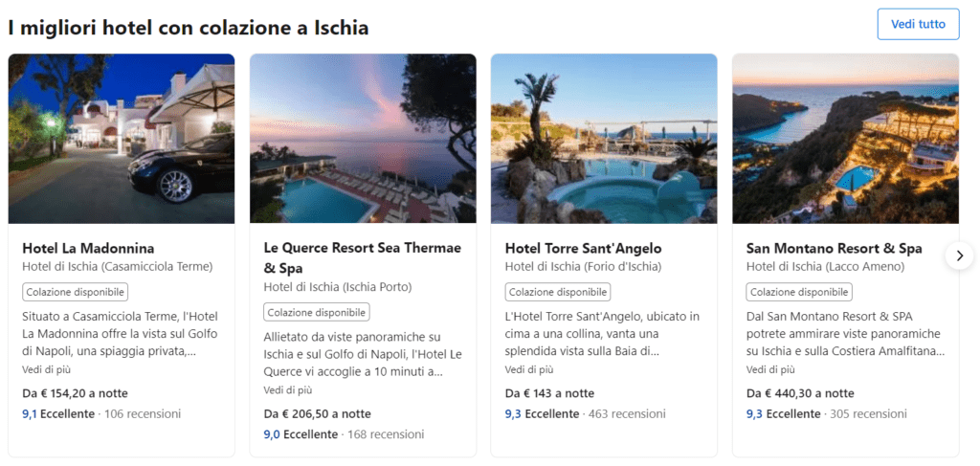Viewport: 980px width, 466px height.
Task: Open the Hotel Torre Sant'Angelo photo
Action: click(x=604, y=139)
